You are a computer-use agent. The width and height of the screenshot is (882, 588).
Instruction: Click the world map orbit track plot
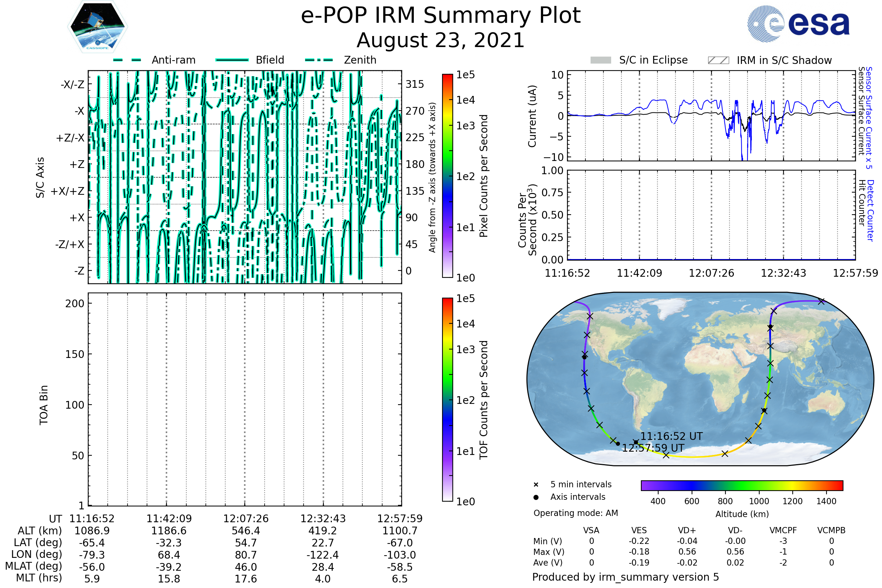(700, 379)
